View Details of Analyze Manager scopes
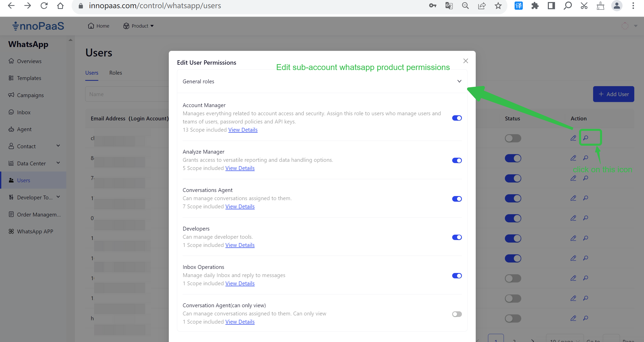 [240, 168]
